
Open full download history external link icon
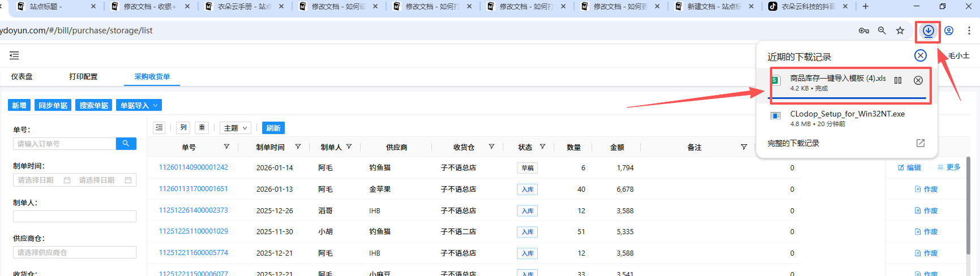pos(921,143)
